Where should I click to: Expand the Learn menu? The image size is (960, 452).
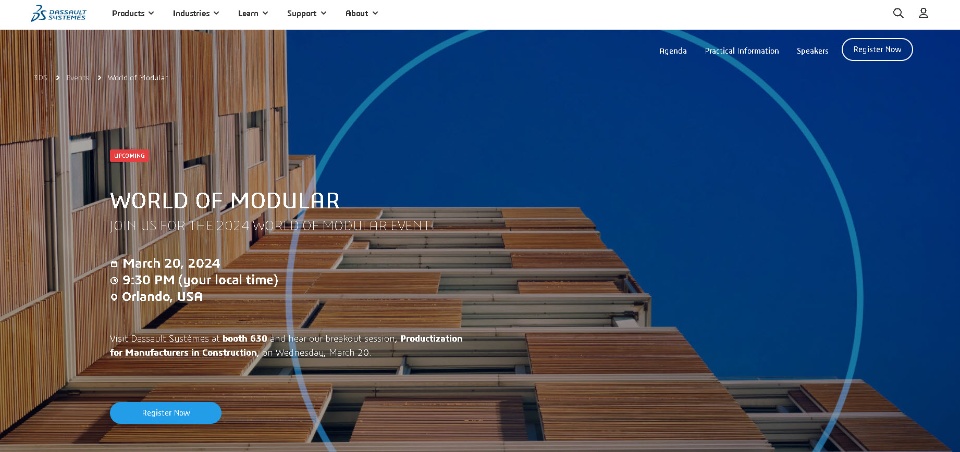coord(253,13)
